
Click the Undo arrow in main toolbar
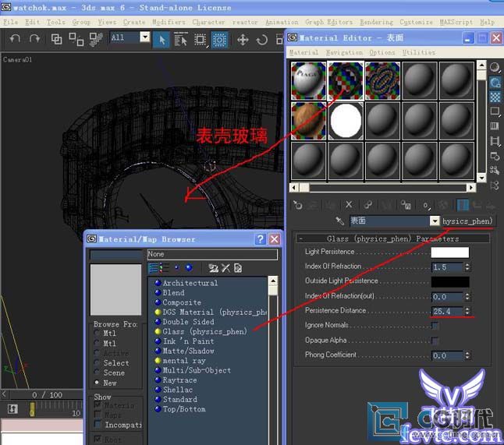(x=15, y=39)
